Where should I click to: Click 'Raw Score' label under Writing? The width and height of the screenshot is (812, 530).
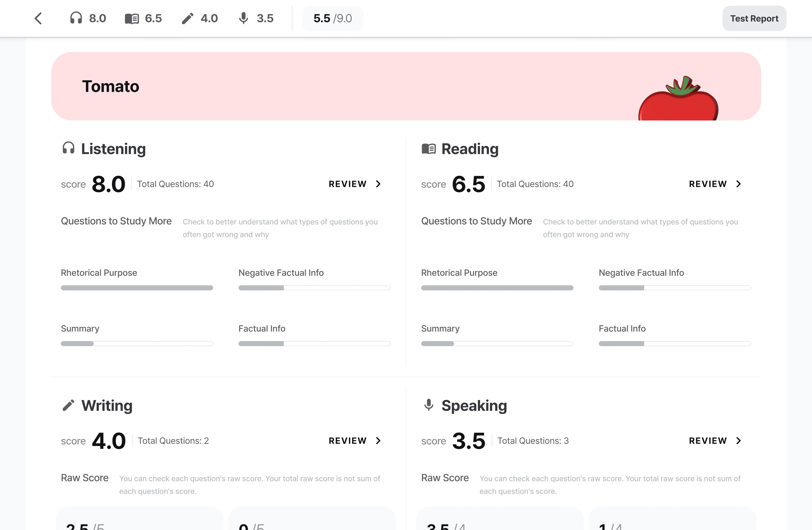pyautogui.click(x=85, y=478)
